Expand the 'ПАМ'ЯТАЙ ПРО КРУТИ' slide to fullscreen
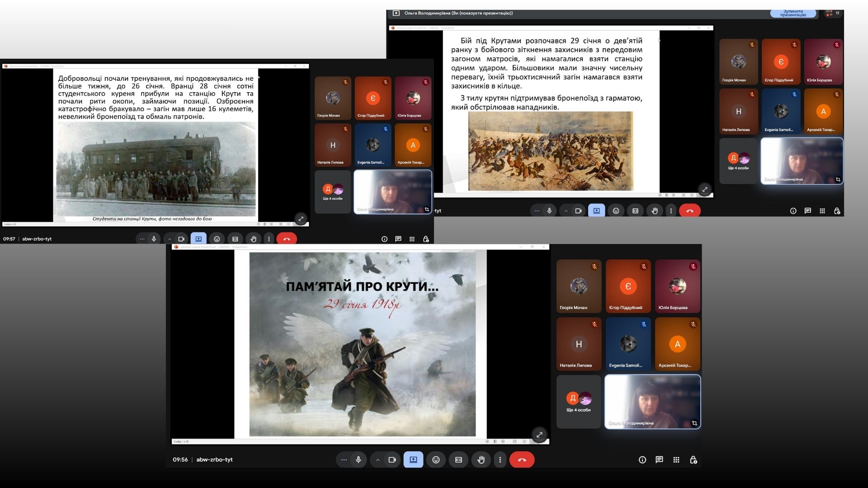 coord(539,435)
